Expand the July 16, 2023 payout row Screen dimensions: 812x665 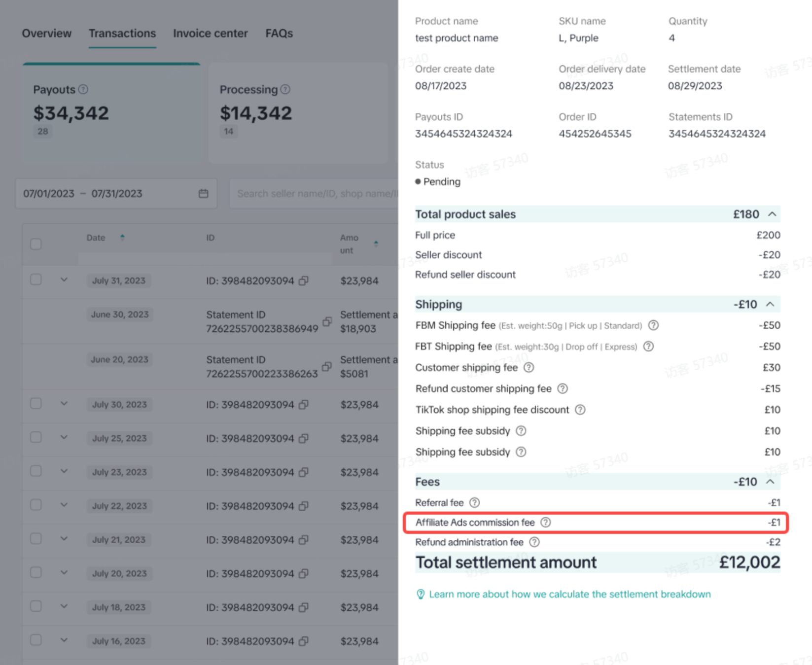(x=64, y=640)
